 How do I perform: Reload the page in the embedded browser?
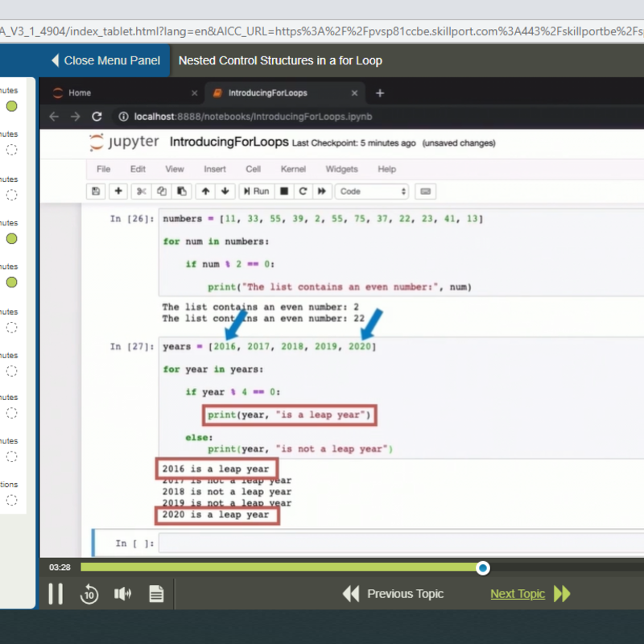97,117
